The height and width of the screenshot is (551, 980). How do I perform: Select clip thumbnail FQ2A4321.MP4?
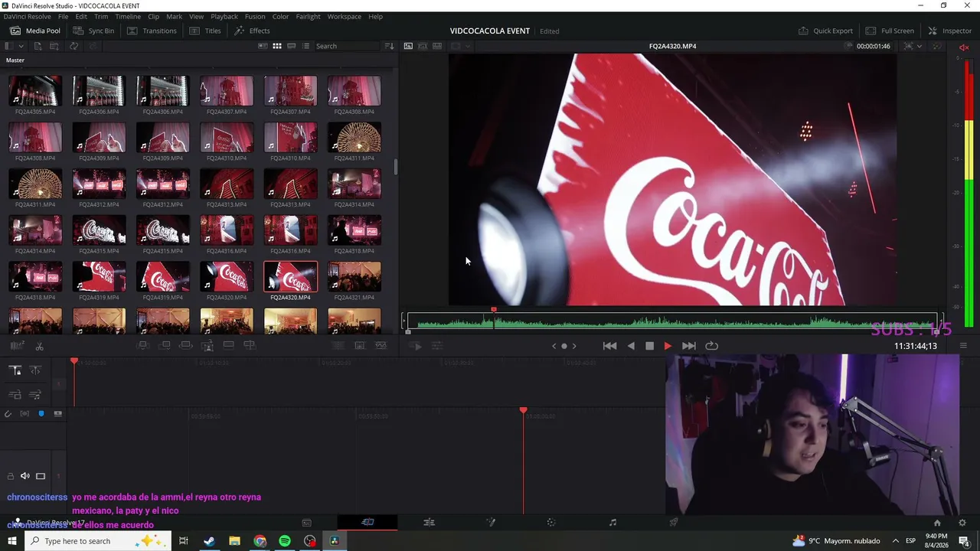pos(354,277)
